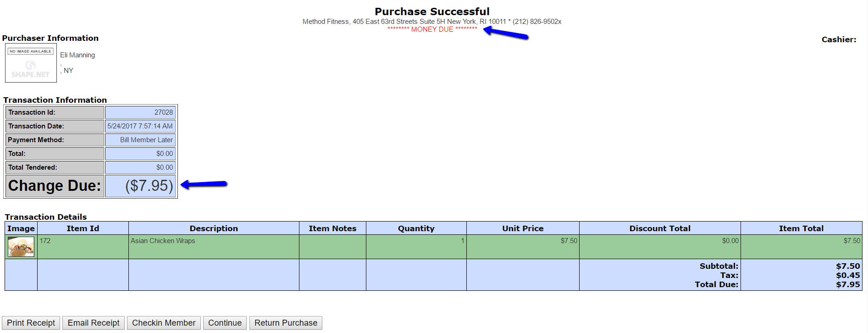This screenshot has height=333, width=868.
Task: Click the Quantity column header
Action: pos(416,228)
